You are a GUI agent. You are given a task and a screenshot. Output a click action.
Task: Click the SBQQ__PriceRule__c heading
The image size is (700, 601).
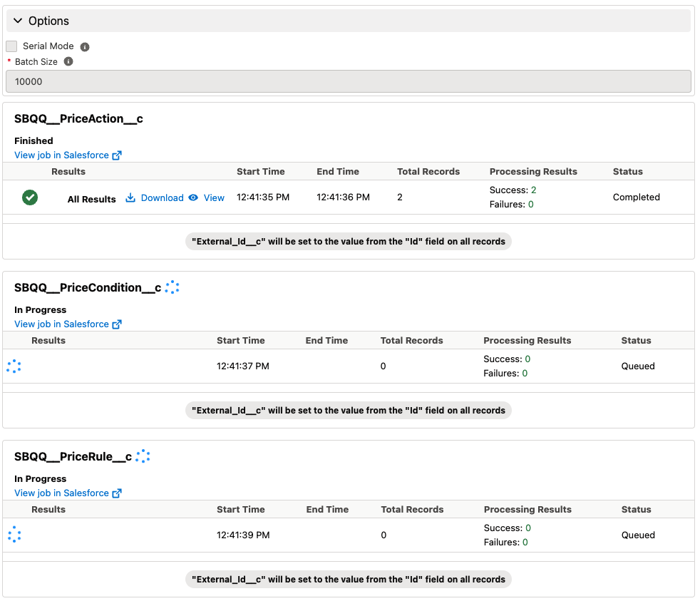[x=73, y=456]
